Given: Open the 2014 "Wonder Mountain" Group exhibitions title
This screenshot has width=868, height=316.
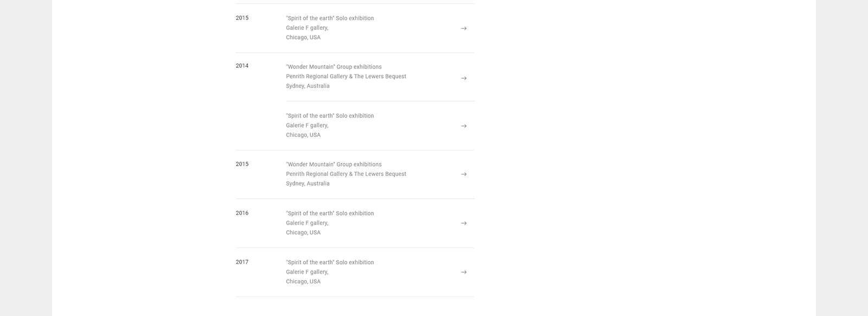Looking at the screenshot, I should 333,67.
